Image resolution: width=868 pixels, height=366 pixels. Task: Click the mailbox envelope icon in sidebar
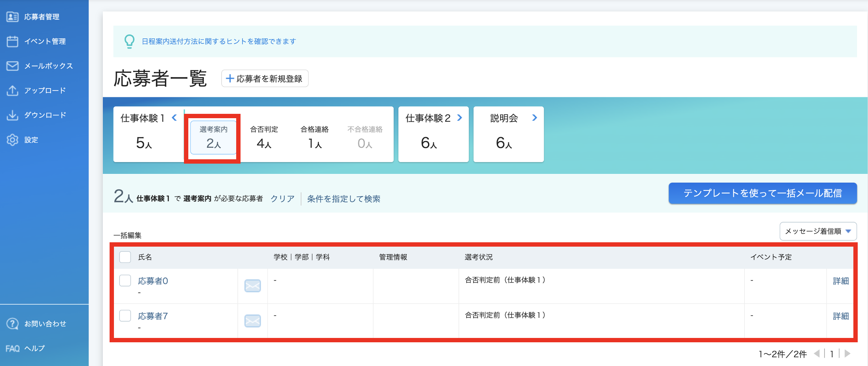coord(12,66)
